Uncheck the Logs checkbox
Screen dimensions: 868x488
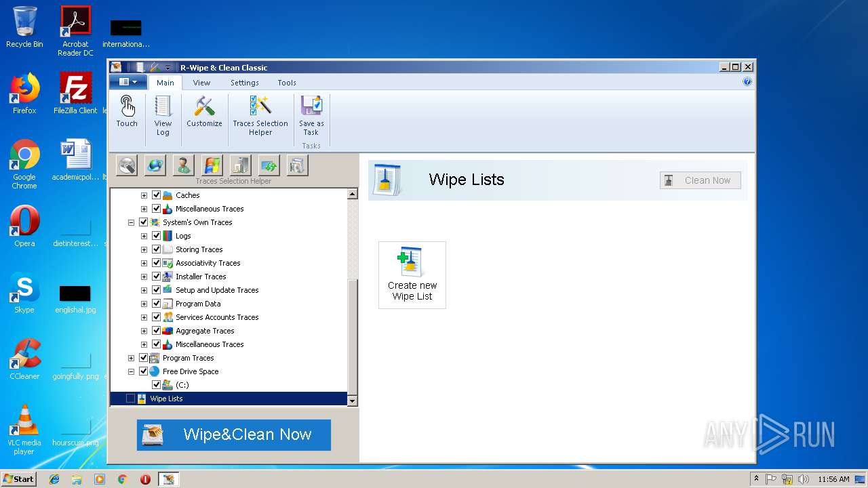pos(157,236)
